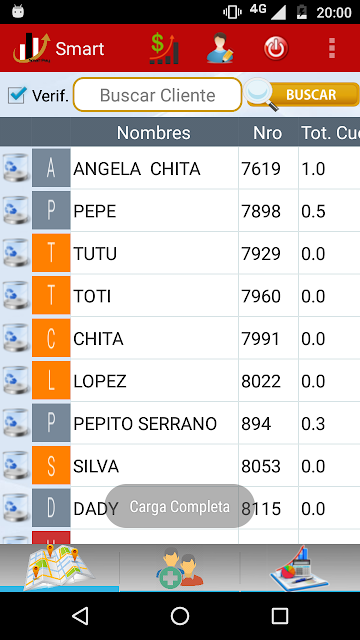Tap the user profile edit icon
This screenshot has height=640, width=360.
click(220, 48)
